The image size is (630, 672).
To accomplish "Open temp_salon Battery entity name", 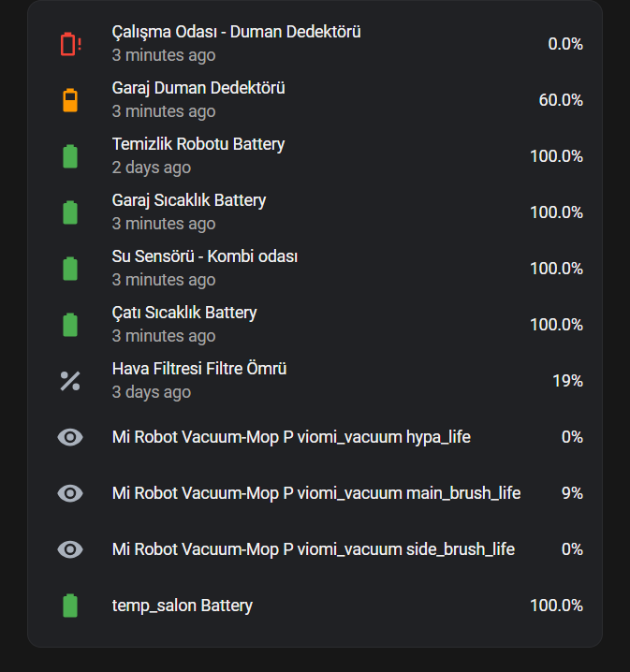I will click(183, 606).
